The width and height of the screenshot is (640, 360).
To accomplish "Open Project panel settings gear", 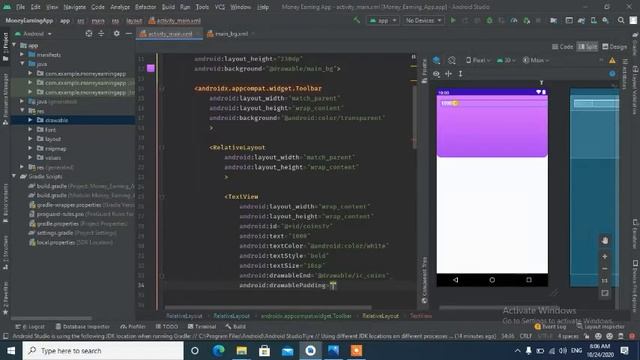I will (x=116, y=34).
